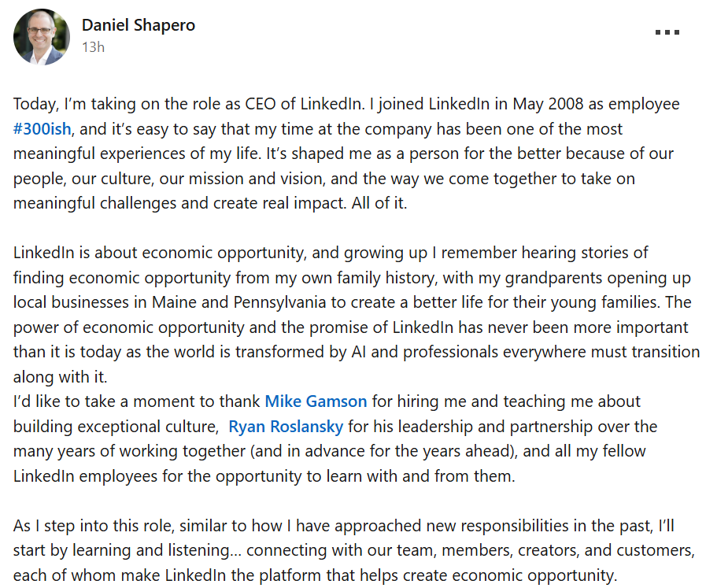The width and height of the screenshot is (706, 588).
Task: Open the Daniel Shapero author name link
Action: coord(139,25)
